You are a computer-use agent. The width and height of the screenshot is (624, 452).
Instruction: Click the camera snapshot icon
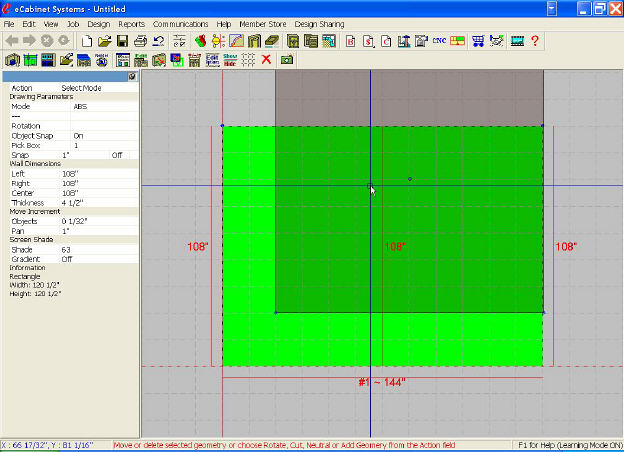coord(287,60)
